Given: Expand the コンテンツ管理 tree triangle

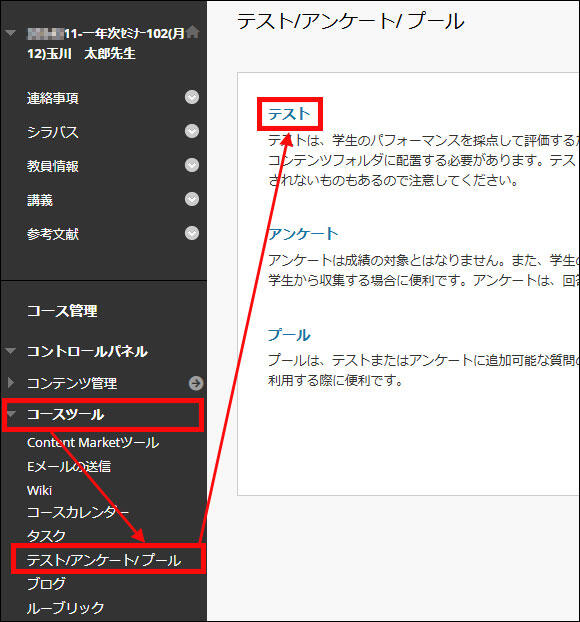Looking at the screenshot, I should 11,382.
